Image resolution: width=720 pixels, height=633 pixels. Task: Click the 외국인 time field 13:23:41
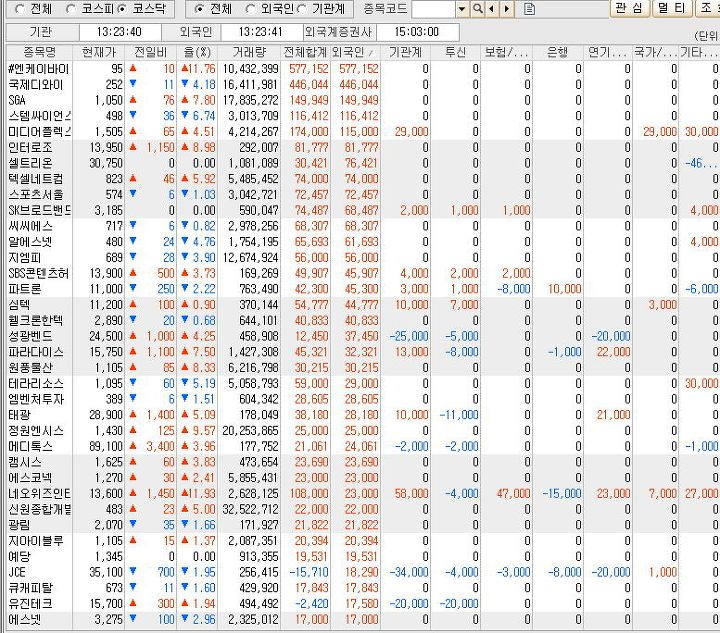click(261, 32)
